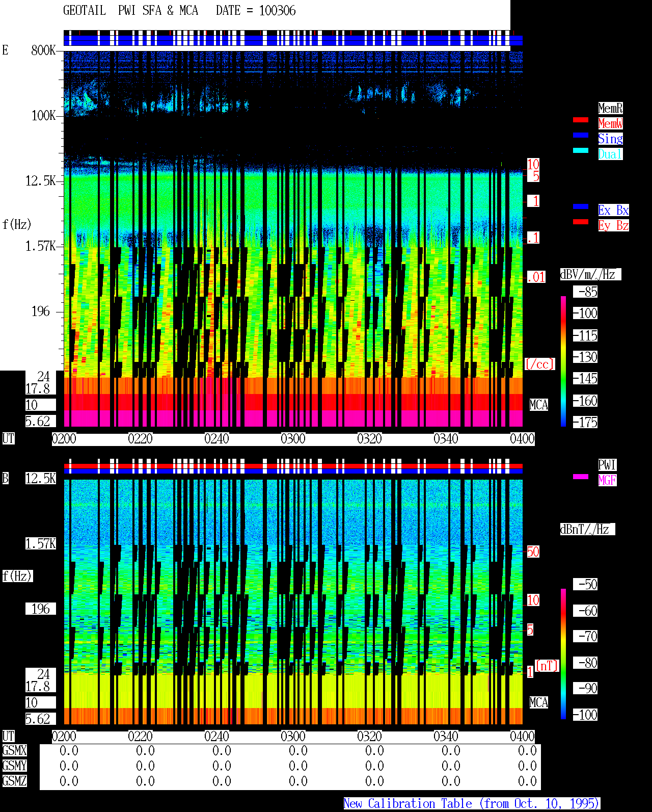Click the -70 color scale value
Viewport: 652px width, 812px height.
click(585, 636)
